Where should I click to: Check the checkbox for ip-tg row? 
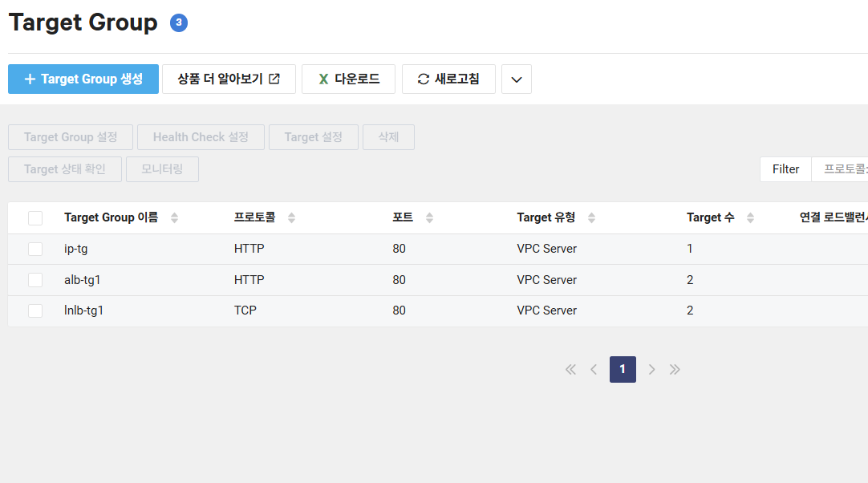(x=35, y=249)
